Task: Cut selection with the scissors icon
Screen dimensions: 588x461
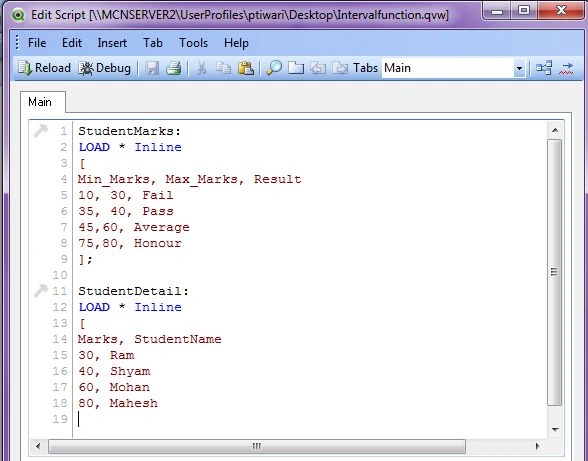Action: pos(201,68)
